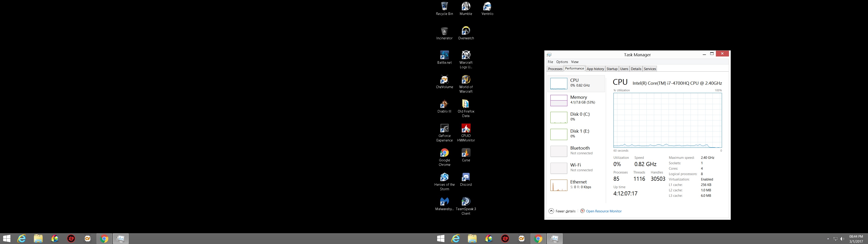This screenshot has width=868, height=244.
Task: Select the CPUID HWMonitor shortcut
Action: pos(466,133)
